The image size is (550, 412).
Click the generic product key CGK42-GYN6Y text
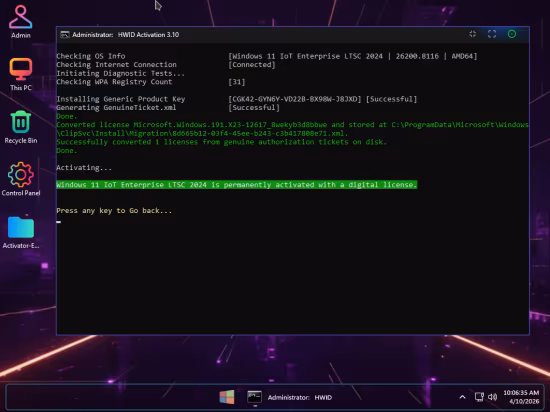click(295, 99)
